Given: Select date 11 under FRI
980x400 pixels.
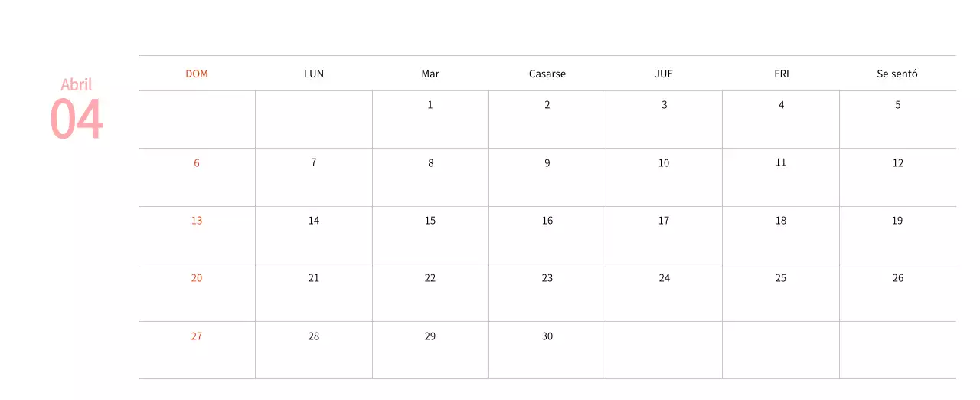Looking at the screenshot, I should click(781, 162).
